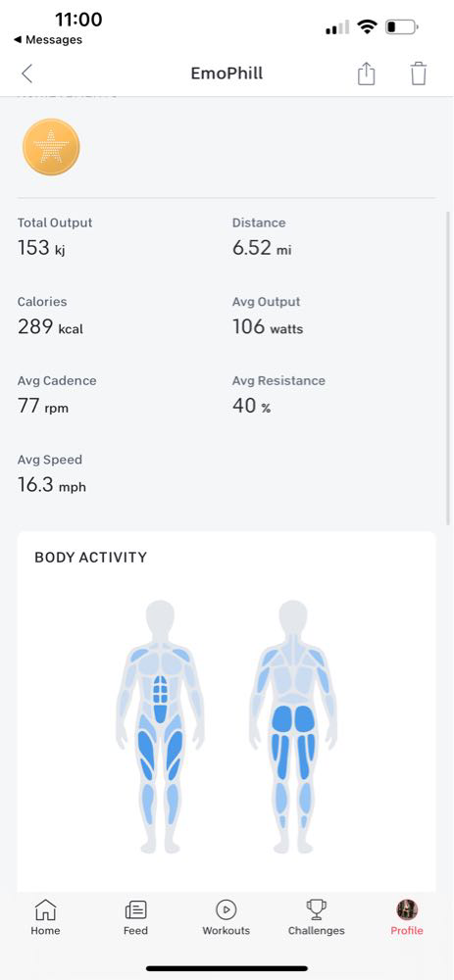
Task: Tap the Distance 6.52 mi stat
Action: 262,237
